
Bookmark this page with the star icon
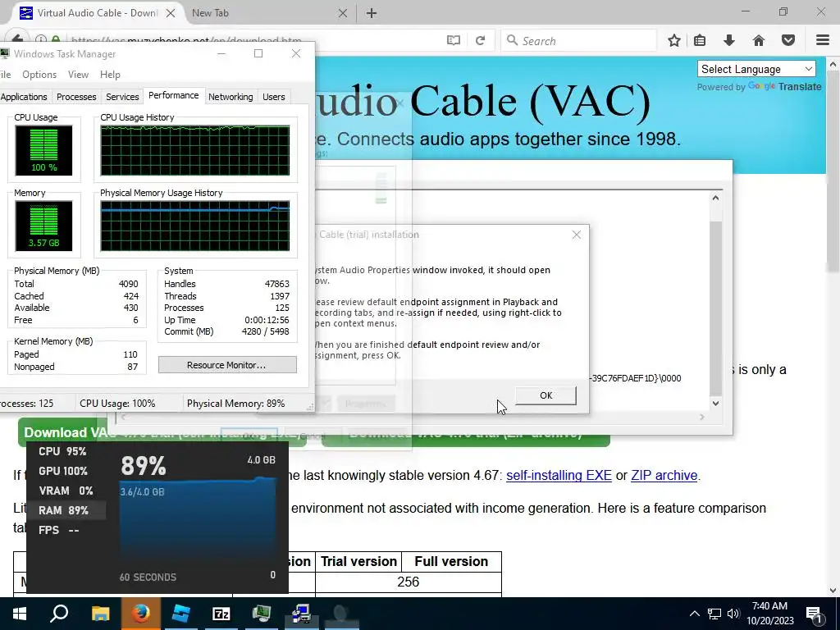[674, 41]
